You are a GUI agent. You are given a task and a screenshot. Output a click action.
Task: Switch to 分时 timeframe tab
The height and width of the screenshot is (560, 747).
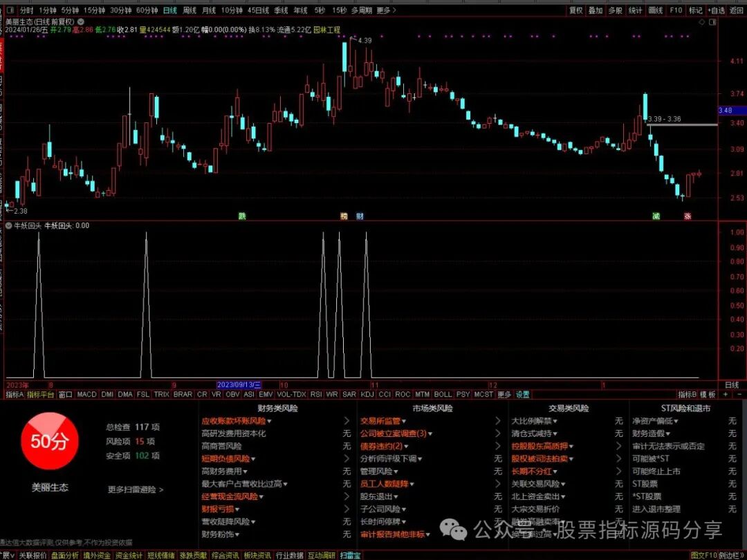26,10
